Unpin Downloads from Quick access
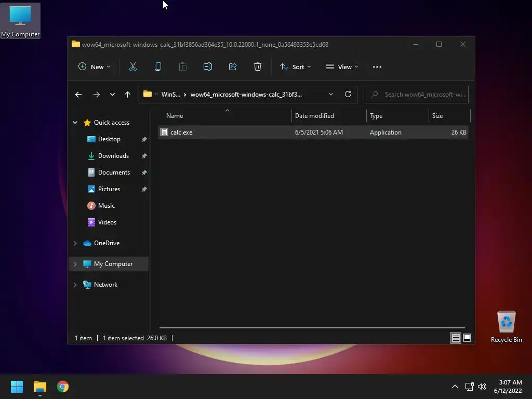This screenshot has width=532, height=399. coord(144,156)
